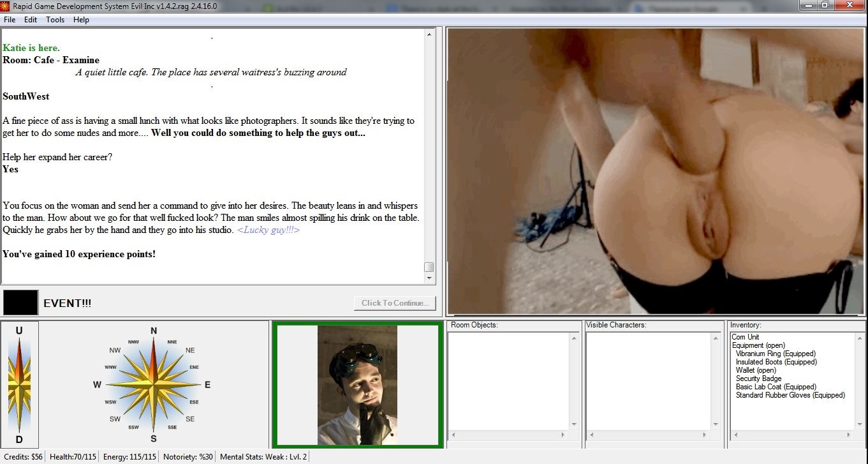Collapse the Wallet (open) inventory entry
Screen dimensions: 868x464
click(x=756, y=370)
